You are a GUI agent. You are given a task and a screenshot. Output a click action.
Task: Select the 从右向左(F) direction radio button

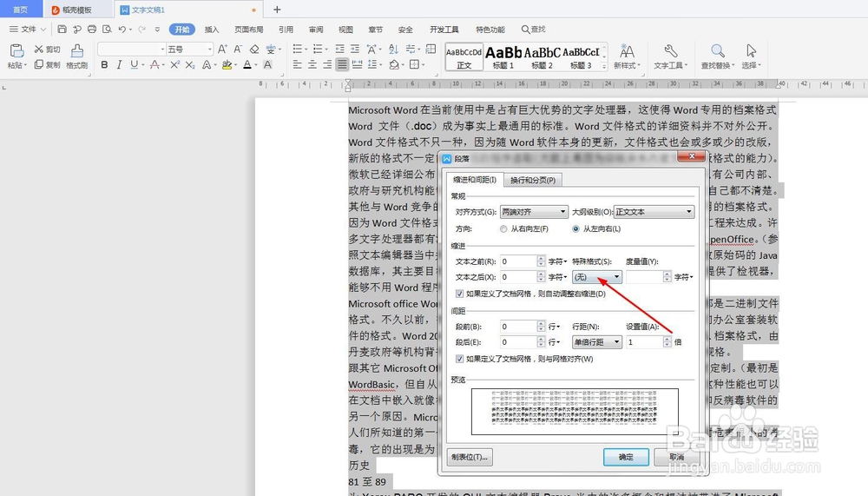pos(503,228)
